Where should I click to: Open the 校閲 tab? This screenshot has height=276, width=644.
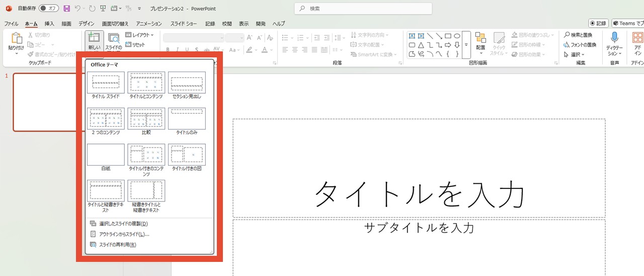[227, 24]
